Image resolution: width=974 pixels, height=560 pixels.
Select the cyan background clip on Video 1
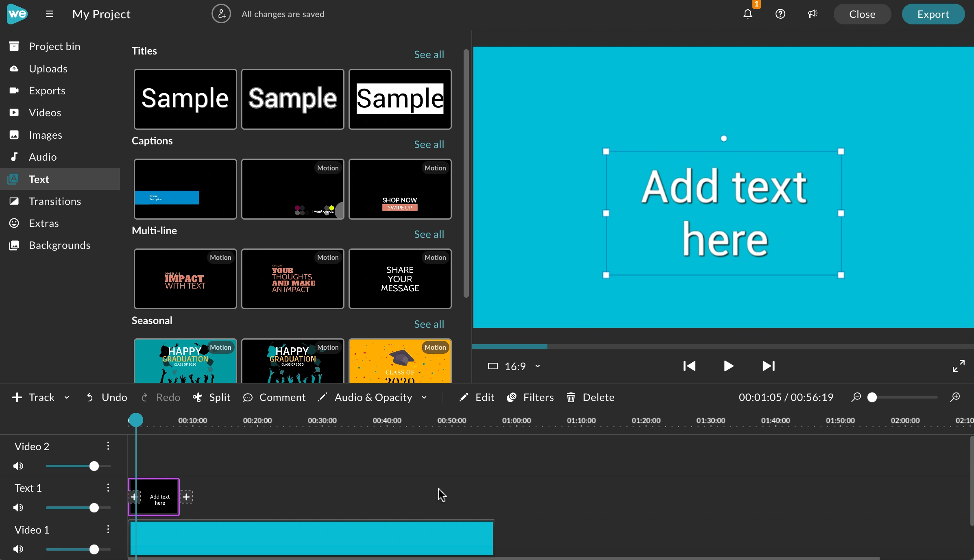tap(312, 538)
